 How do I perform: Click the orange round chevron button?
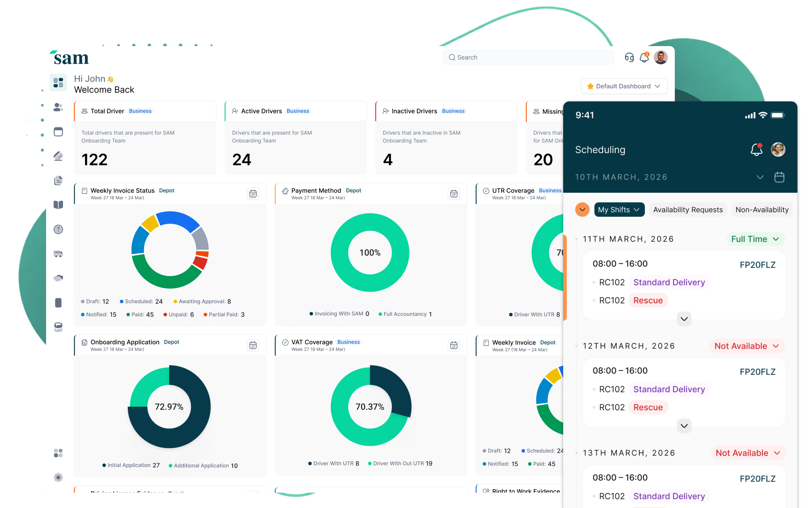(582, 210)
